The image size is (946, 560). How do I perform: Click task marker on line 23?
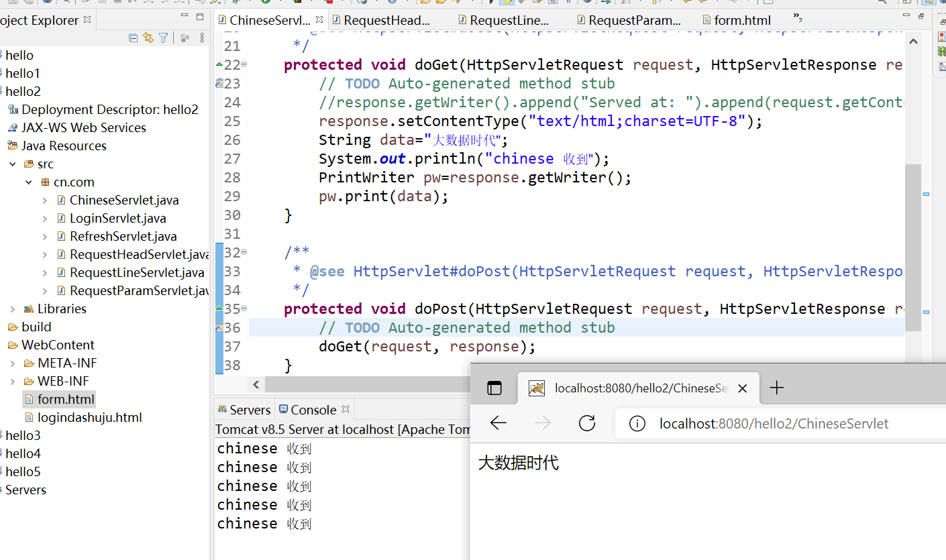click(x=219, y=83)
